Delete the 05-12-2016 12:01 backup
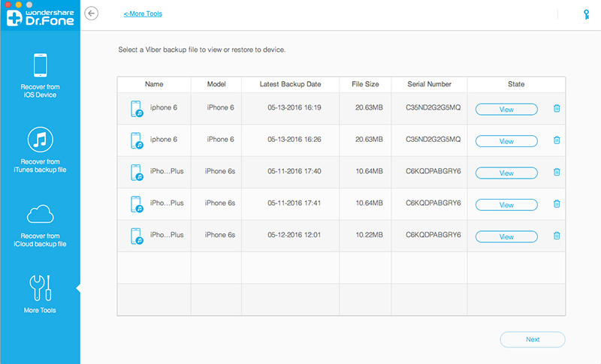The width and height of the screenshot is (601, 364). 557,236
